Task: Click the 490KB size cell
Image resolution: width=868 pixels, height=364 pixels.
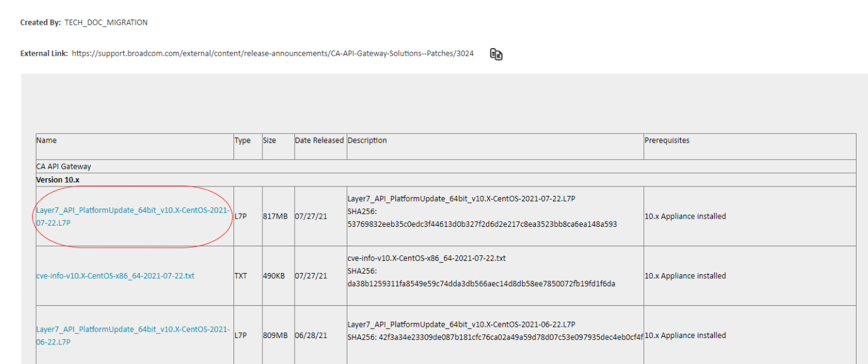Action: [275, 276]
